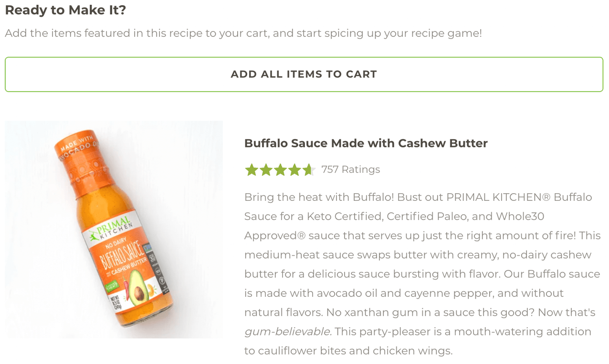Click the "Add the items featured" subtitle text

point(243,33)
